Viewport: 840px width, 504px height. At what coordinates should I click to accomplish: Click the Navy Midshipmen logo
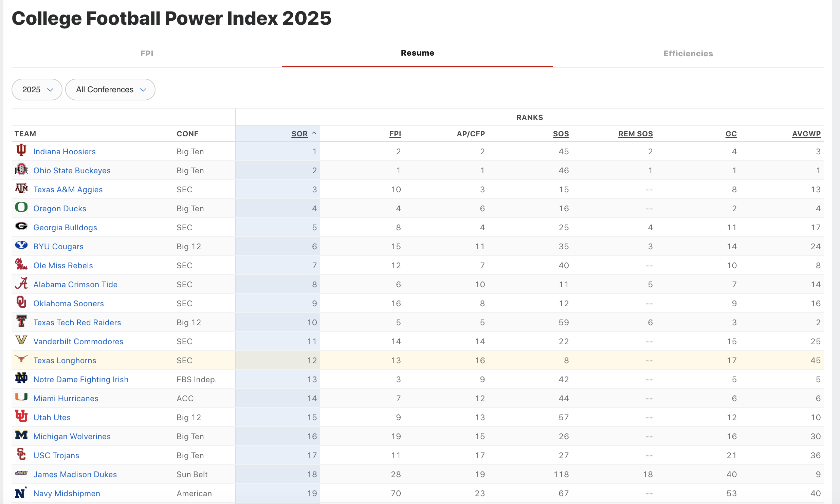pos(21,492)
